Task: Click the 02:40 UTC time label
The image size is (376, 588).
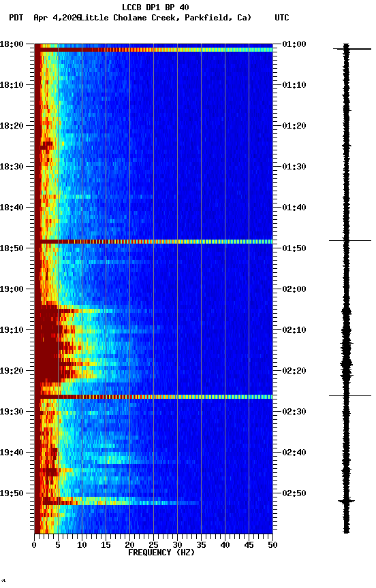Action: [294, 453]
